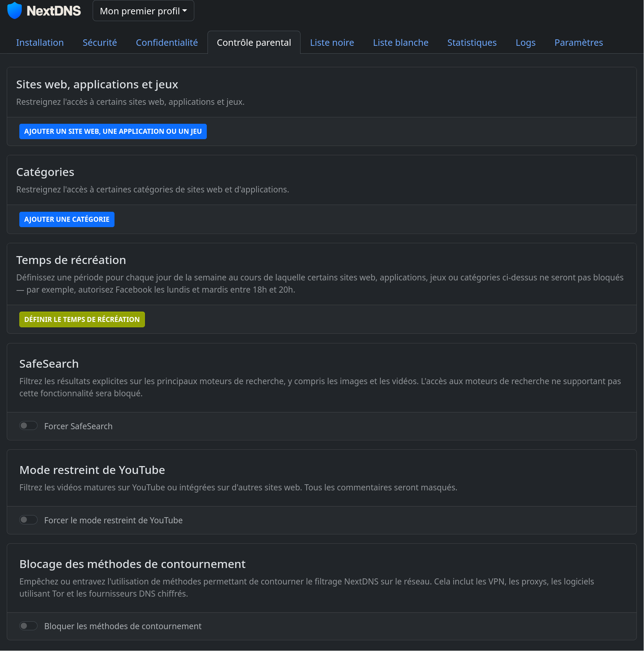This screenshot has width=644, height=651.
Task: Open the Sécurité tab
Action: (100, 43)
